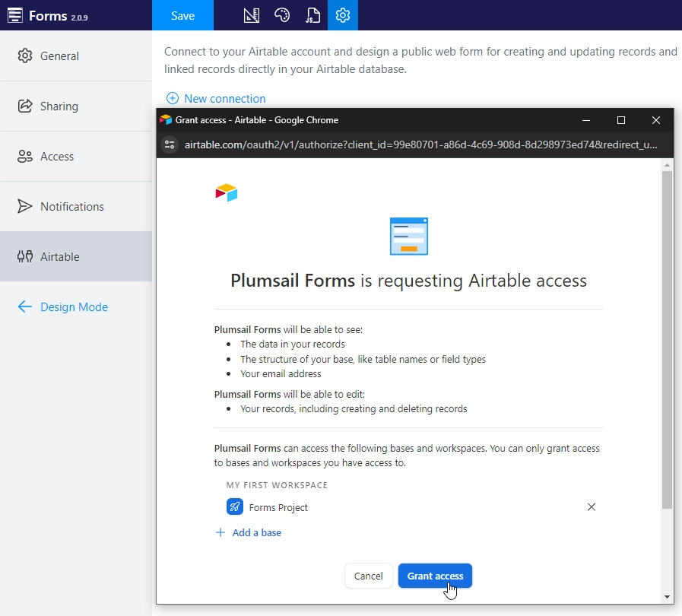Viewport: 682px width, 616px height.
Task: Save the form with the Save button
Action: pyautogui.click(x=182, y=15)
